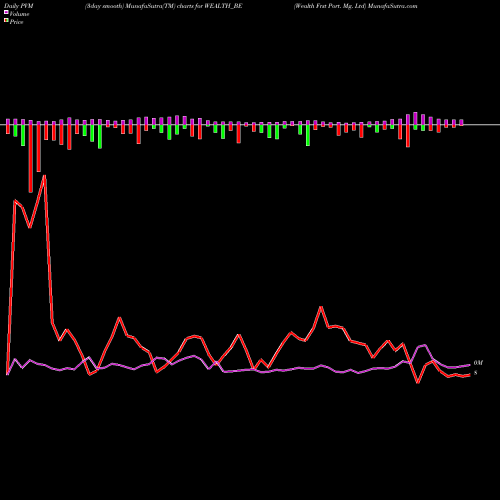Click the magenta Volume legend swatch
This screenshot has height=500, width=500.
pyautogui.click(x=6, y=12)
